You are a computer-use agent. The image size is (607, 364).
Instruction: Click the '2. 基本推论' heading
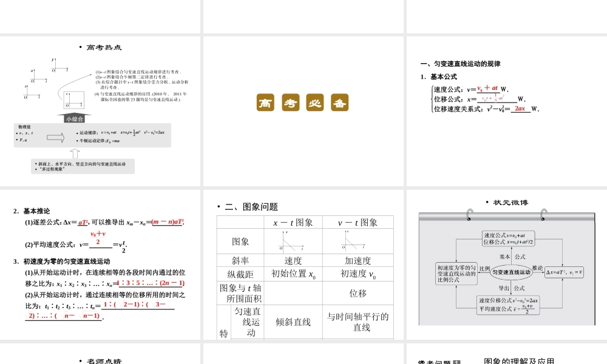32,211
